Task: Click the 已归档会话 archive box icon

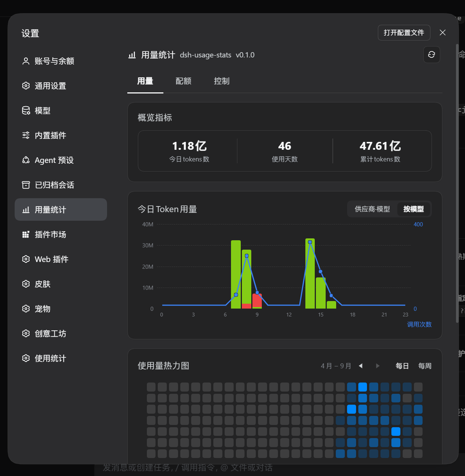Action: 26,185
